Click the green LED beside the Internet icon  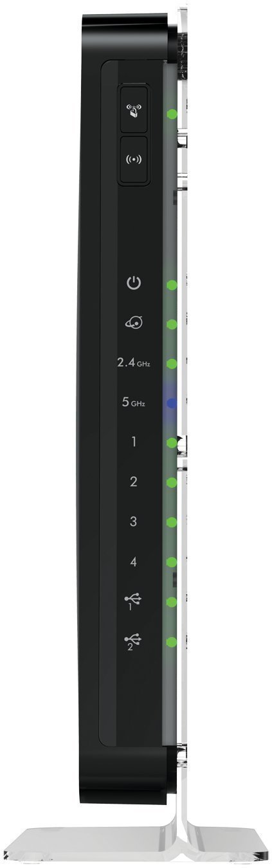tap(172, 324)
